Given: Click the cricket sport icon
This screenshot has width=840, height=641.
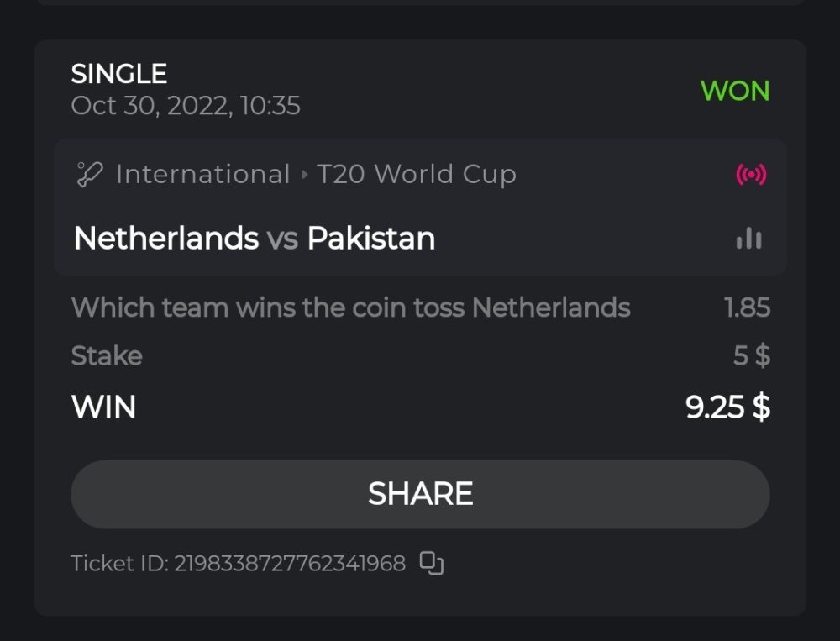Looking at the screenshot, I should (89, 175).
